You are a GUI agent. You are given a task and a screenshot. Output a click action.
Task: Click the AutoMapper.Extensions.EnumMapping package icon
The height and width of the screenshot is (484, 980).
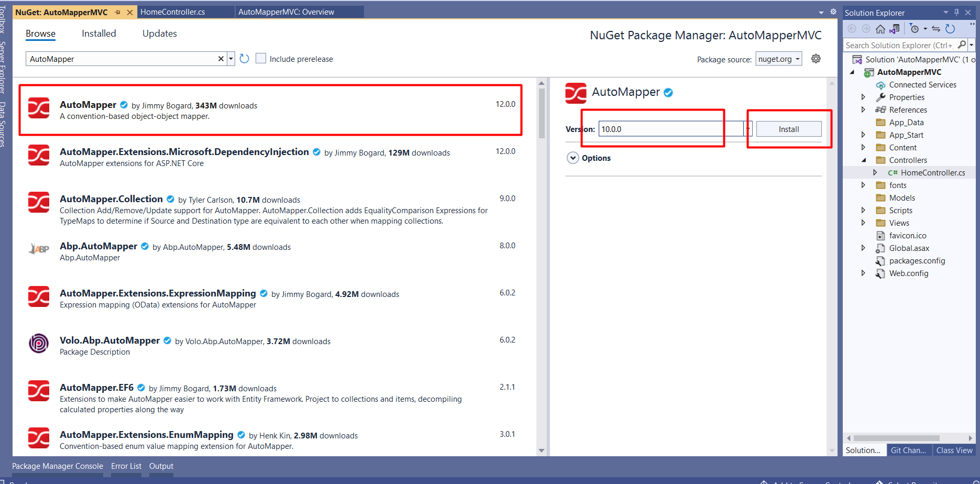click(39, 438)
